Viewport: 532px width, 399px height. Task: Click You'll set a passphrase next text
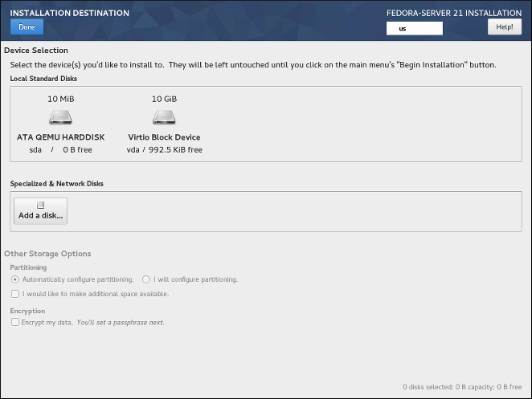pos(121,323)
